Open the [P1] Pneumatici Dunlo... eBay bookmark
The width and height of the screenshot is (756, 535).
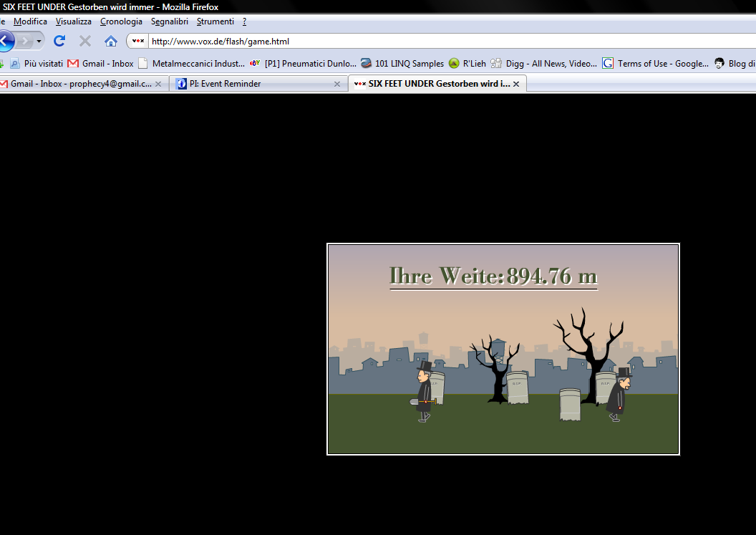[x=304, y=63]
